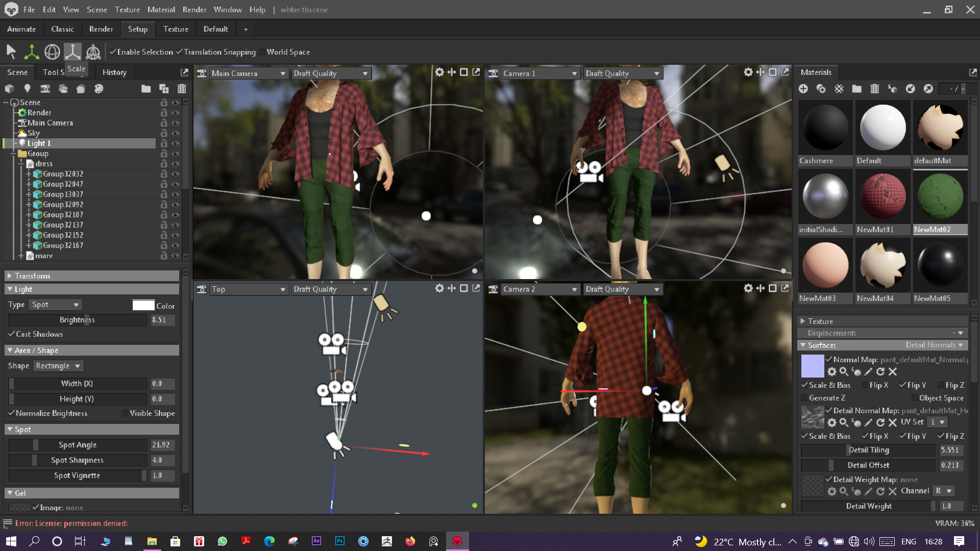Open Camera 1 viewport settings gear
Image resolution: width=980 pixels, height=551 pixels.
[x=748, y=72]
